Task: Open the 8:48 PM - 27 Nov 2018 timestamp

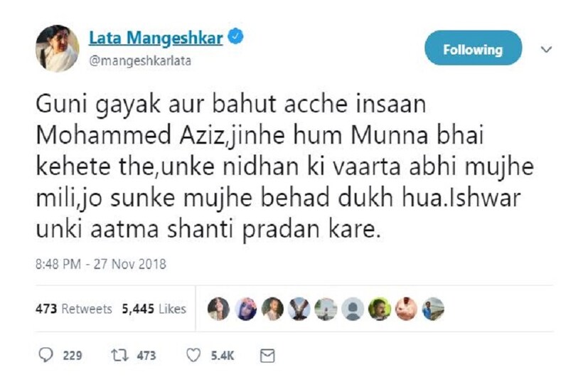Action: pyautogui.click(x=100, y=265)
